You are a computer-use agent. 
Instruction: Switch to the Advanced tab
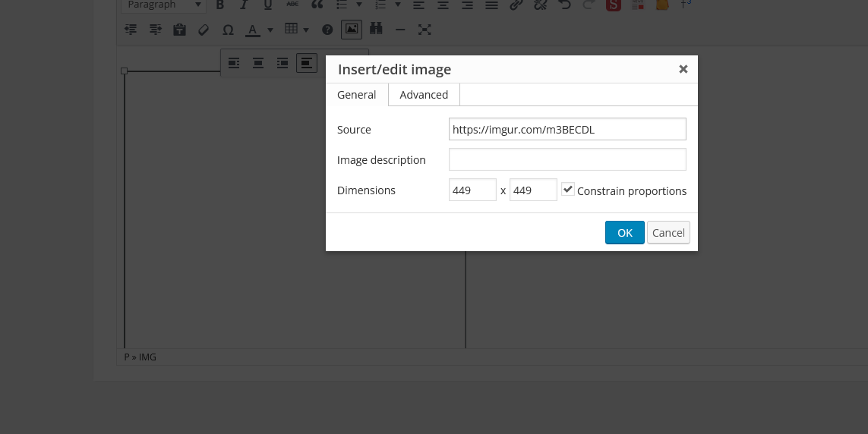pos(424,95)
